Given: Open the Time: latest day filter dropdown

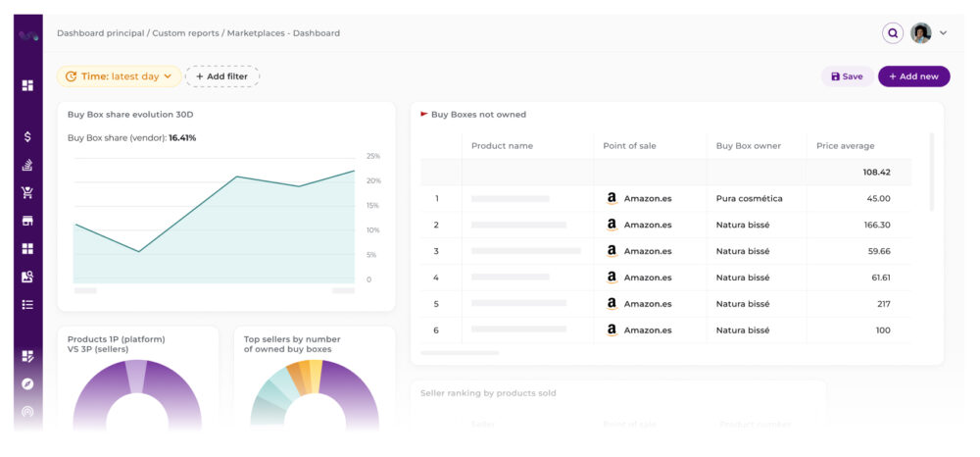Looking at the screenshot, I should click(119, 76).
